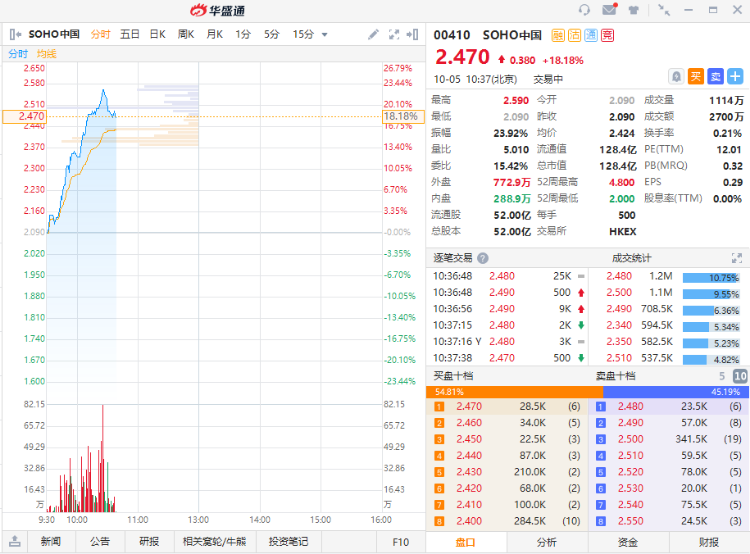Click the orange 买 buy button
Image resolution: width=750 pixels, height=554 pixels.
[695, 77]
